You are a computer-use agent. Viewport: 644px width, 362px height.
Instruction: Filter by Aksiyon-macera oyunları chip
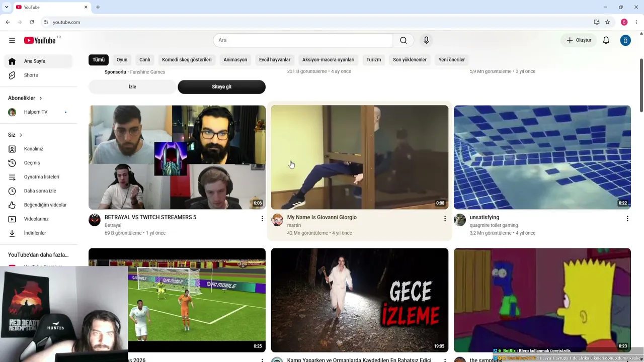pos(328,59)
